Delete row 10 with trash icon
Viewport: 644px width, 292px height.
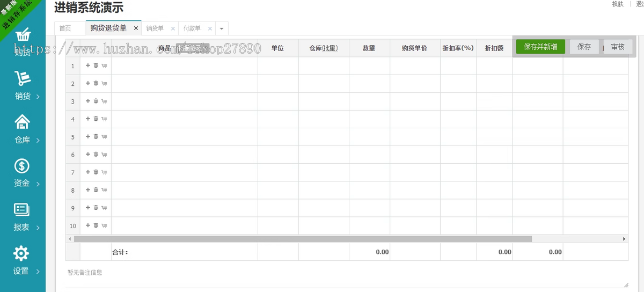coord(96,225)
